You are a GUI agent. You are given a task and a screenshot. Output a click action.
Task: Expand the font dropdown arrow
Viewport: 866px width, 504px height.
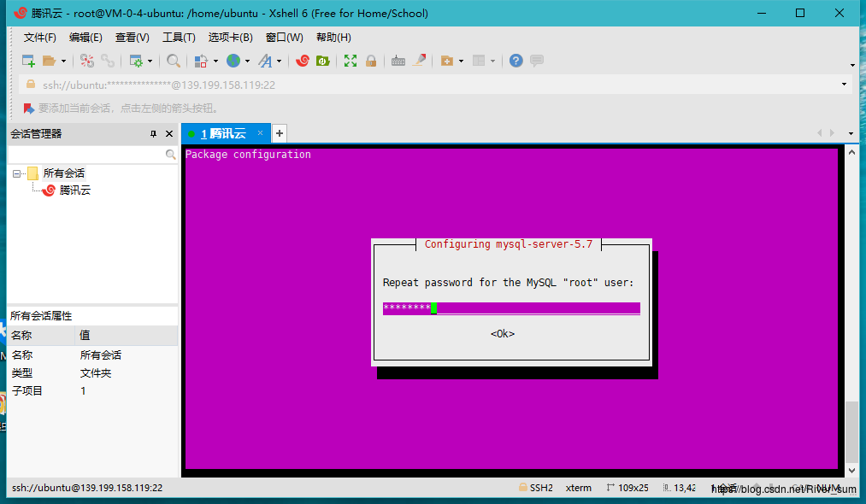(280, 62)
